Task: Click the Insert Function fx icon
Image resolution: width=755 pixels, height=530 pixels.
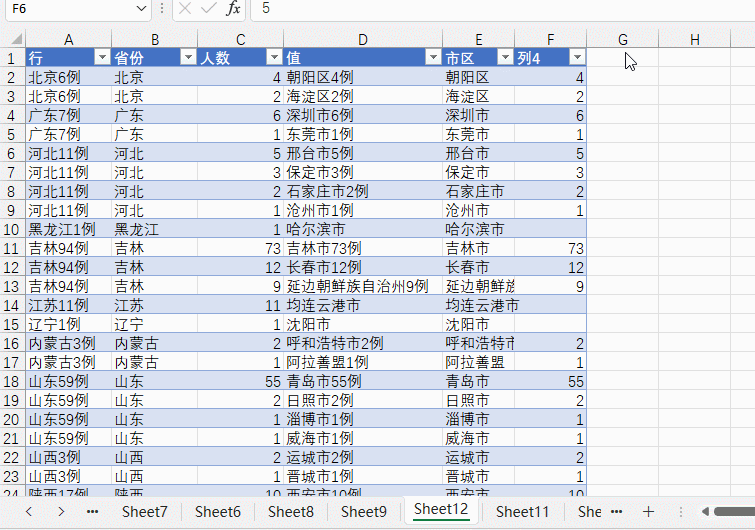Action: [x=234, y=8]
